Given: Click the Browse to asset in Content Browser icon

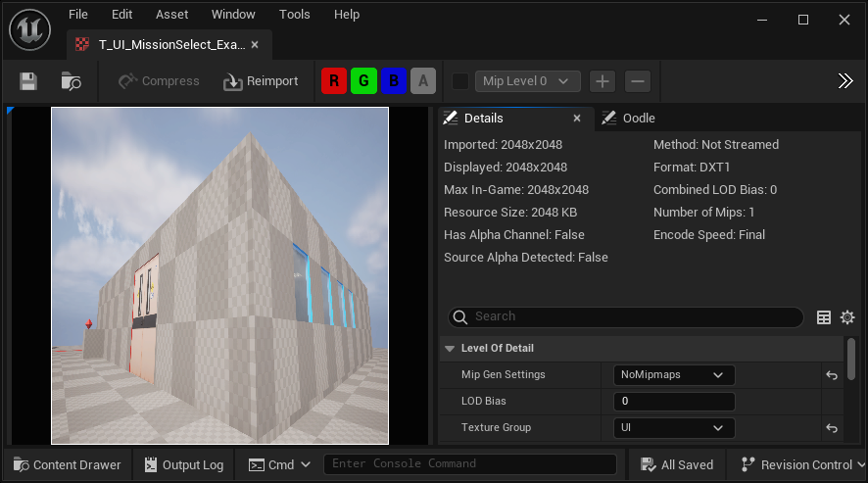Looking at the screenshot, I should tap(71, 81).
